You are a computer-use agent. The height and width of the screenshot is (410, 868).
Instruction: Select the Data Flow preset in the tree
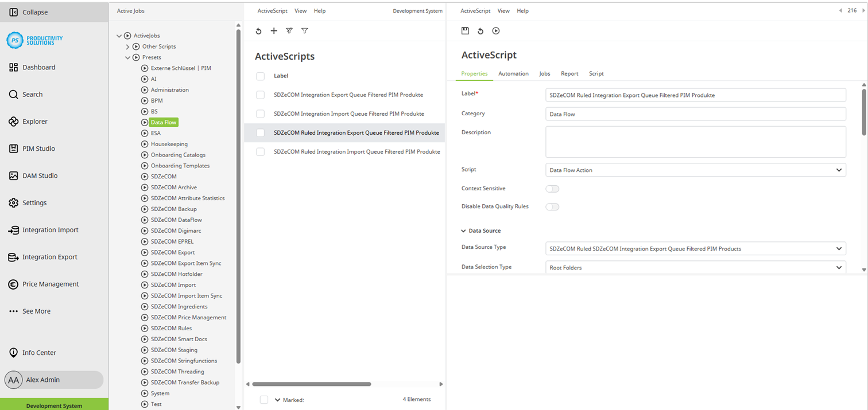[x=164, y=122]
